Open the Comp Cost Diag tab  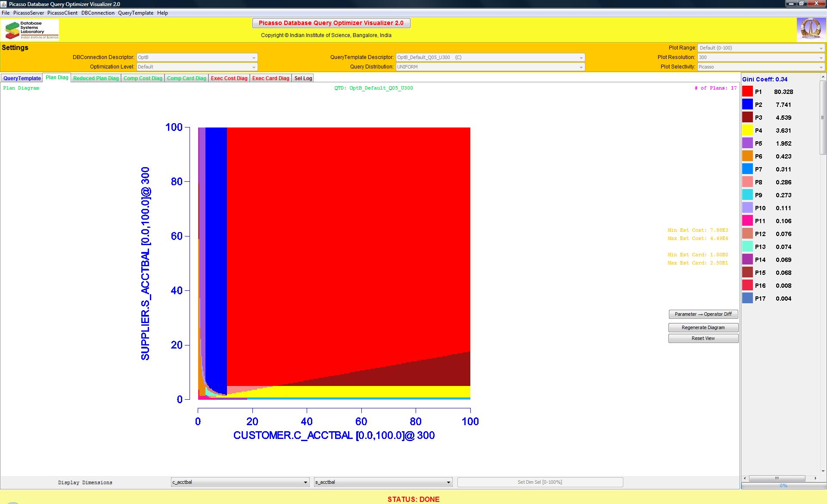coord(143,78)
